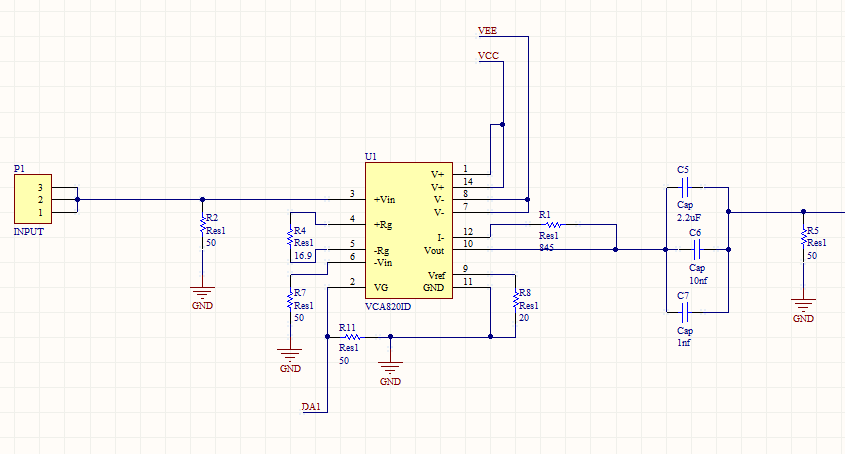This screenshot has height=454, width=845.
Task: Select capacitor C6 symbol
Action: click(x=697, y=250)
